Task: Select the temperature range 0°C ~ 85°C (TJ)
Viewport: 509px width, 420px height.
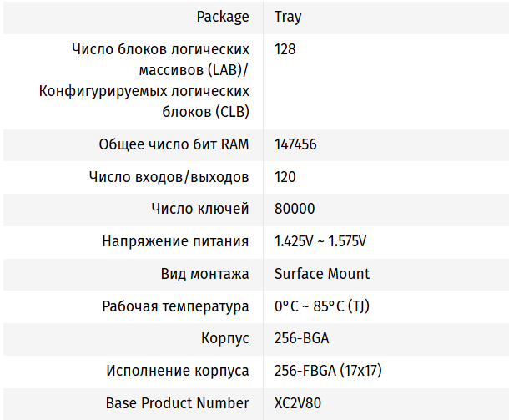Action: (x=322, y=306)
